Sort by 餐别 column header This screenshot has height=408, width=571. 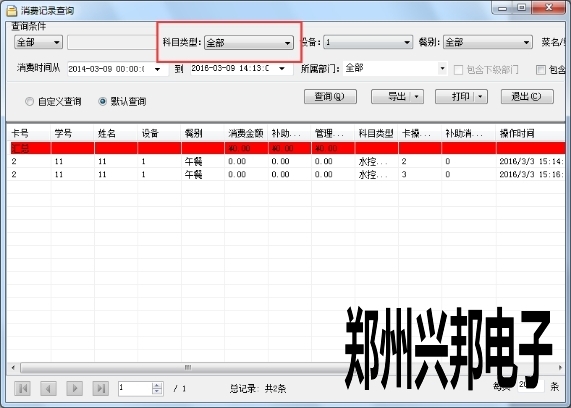point(202,133)
